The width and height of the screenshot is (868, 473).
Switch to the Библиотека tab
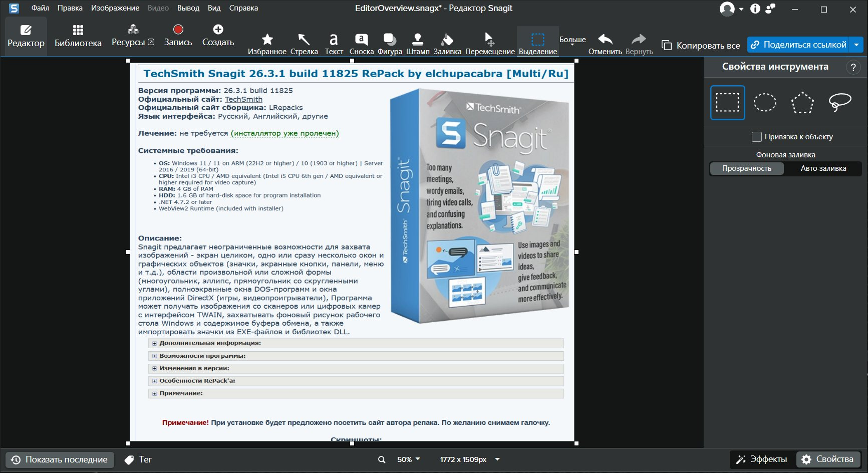(78, 36)
